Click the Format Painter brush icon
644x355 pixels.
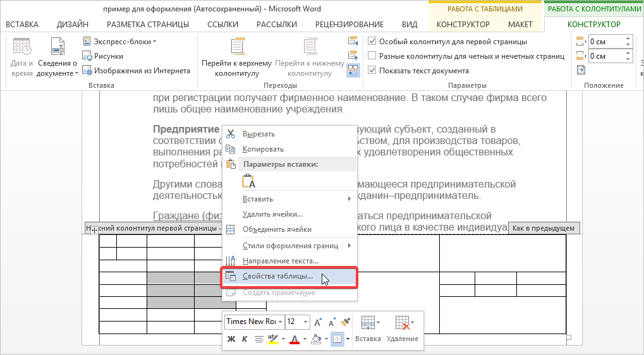point(345,322)
